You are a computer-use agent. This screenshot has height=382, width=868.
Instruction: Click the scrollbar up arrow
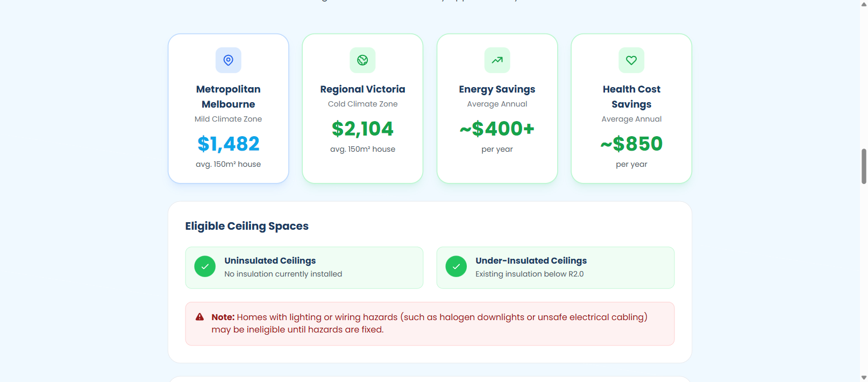[864, 4]
